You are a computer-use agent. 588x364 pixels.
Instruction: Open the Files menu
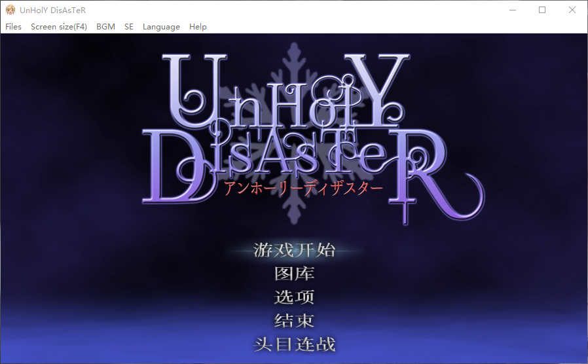click(x=13, y=27)
